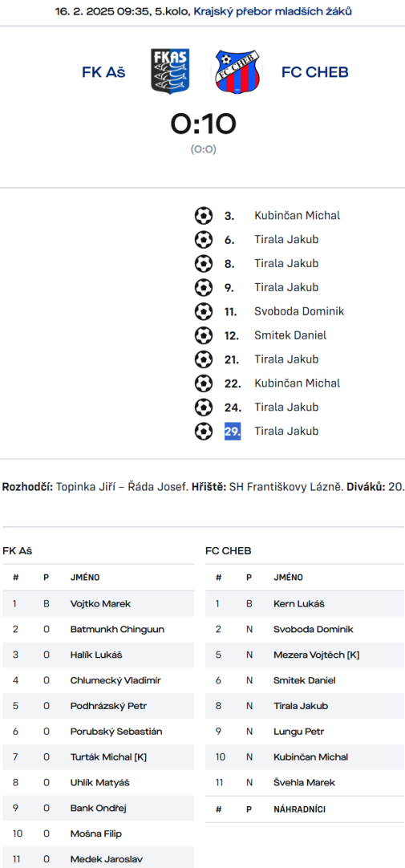Image resolution: width=405 pixels, height=868 pixels.
Task: Open the FC CHEB team name link
Action: pos(315,72)
